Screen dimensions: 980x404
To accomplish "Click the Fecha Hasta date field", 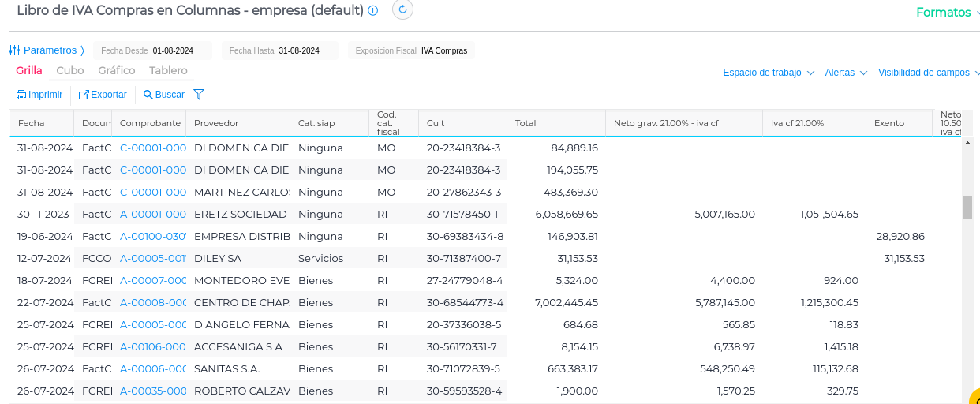I will point(299,50).
